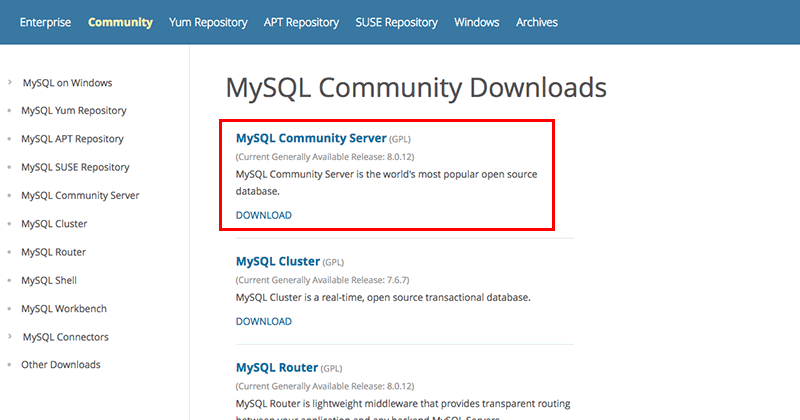
Task: Open MySQL Connectors in the sidebar
Action: 66,337
